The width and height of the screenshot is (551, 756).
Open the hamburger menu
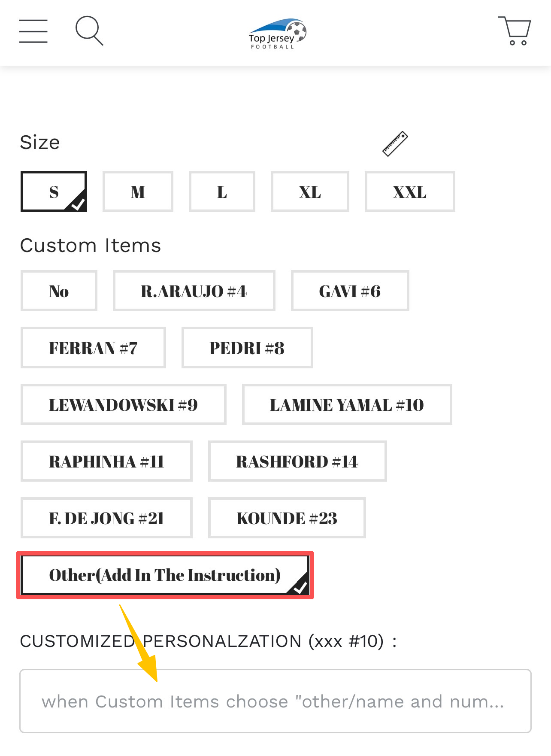tap(33, 31)
